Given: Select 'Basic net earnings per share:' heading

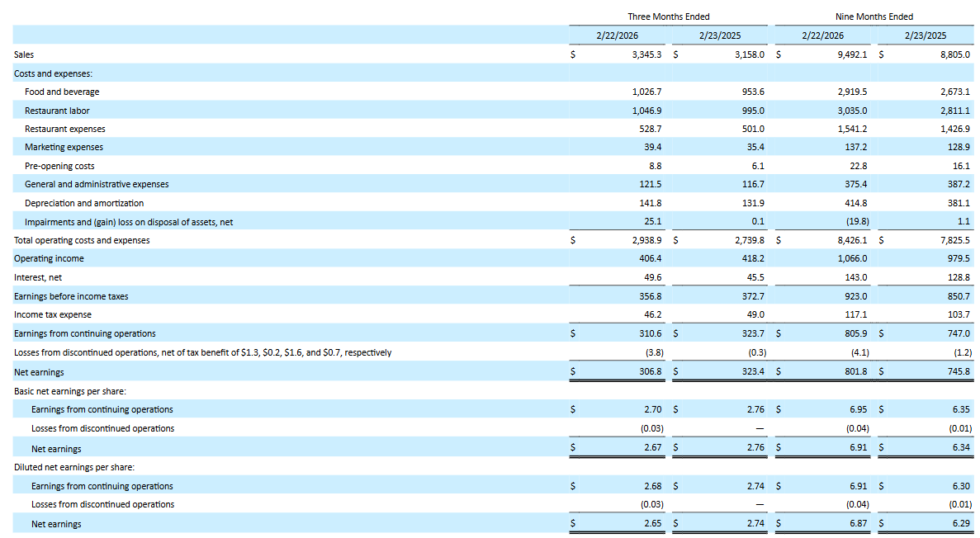Looking at the screenshot, I should [70, 392].
